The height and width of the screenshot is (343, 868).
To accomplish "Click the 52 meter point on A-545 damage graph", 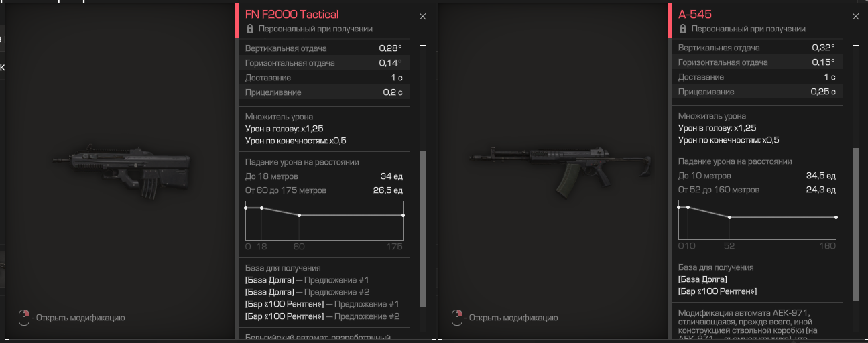I will coord(729,217).
